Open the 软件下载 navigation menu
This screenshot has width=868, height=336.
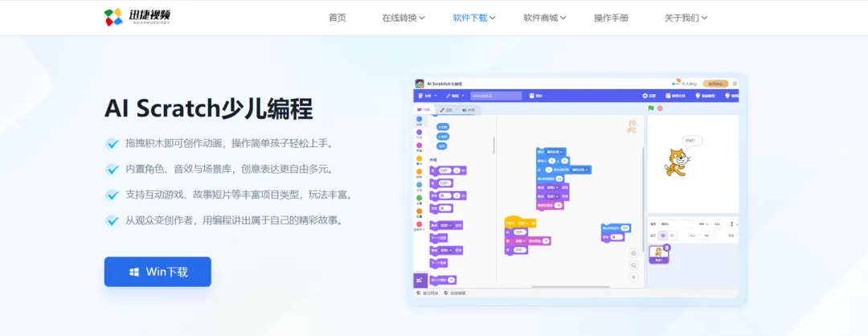click(470, 18)
